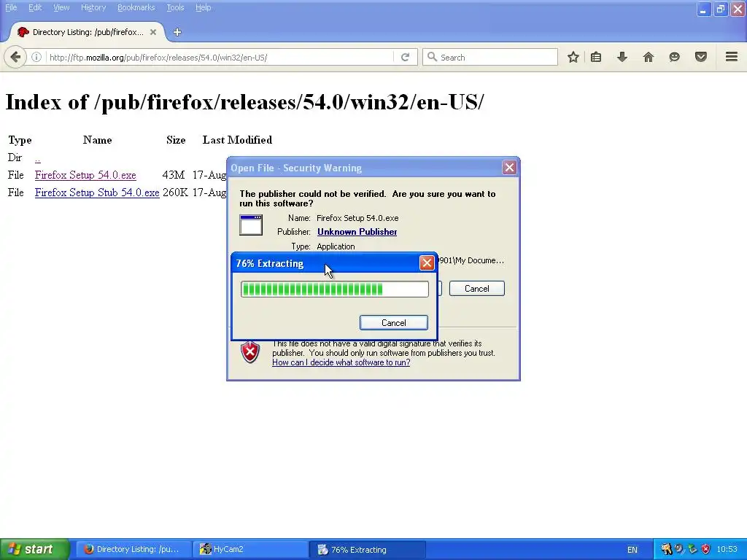
Task: Switch to 76% Extracting taskbar button
Action: tap(367, 549)
